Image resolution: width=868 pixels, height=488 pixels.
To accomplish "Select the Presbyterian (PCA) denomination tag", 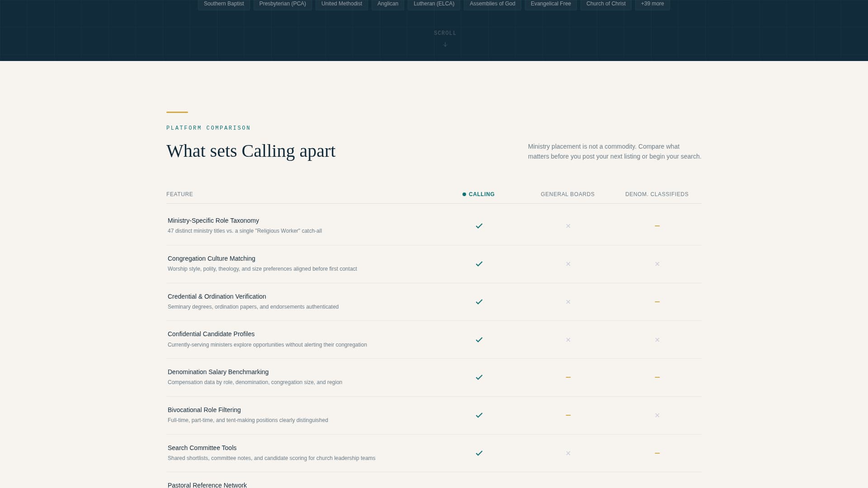I will pos(283,4).
